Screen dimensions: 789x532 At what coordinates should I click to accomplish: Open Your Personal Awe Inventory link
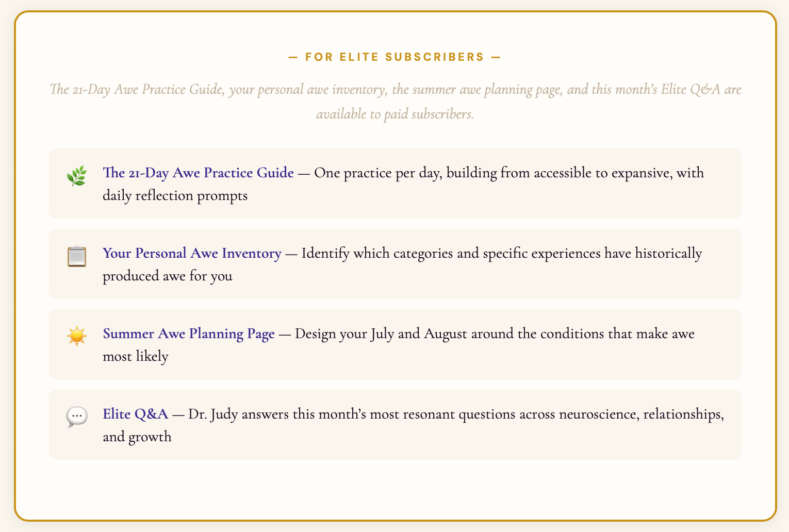(192, 253)
